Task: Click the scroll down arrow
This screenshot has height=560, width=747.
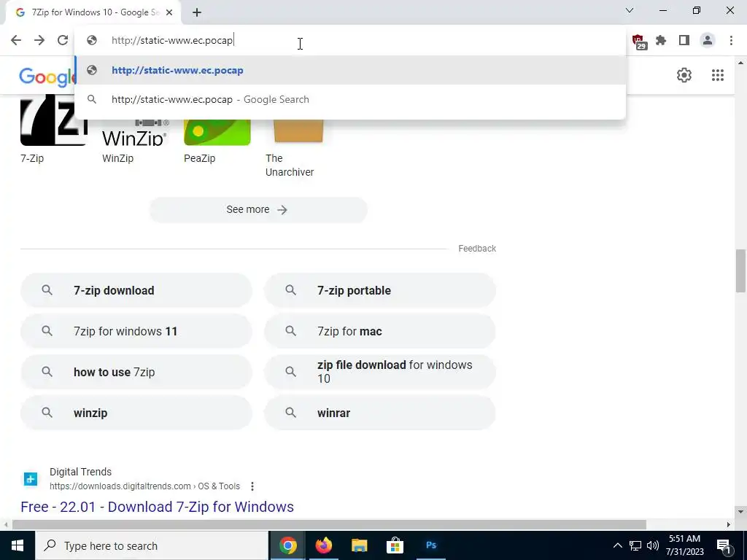Action: coord(740,512)
